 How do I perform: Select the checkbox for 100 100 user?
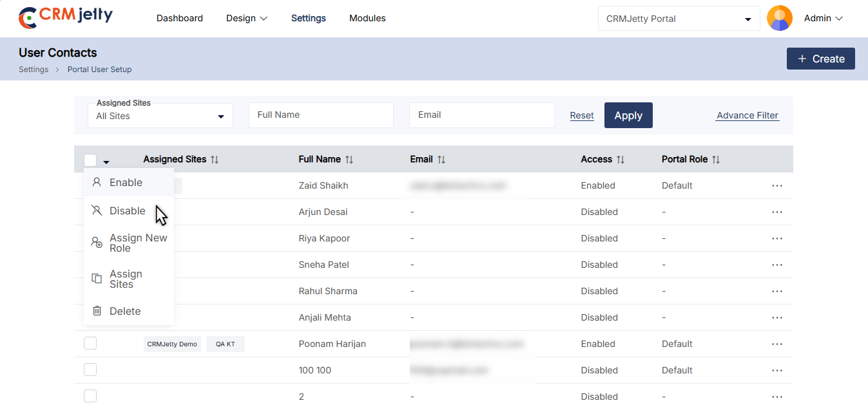pos(90,370)
